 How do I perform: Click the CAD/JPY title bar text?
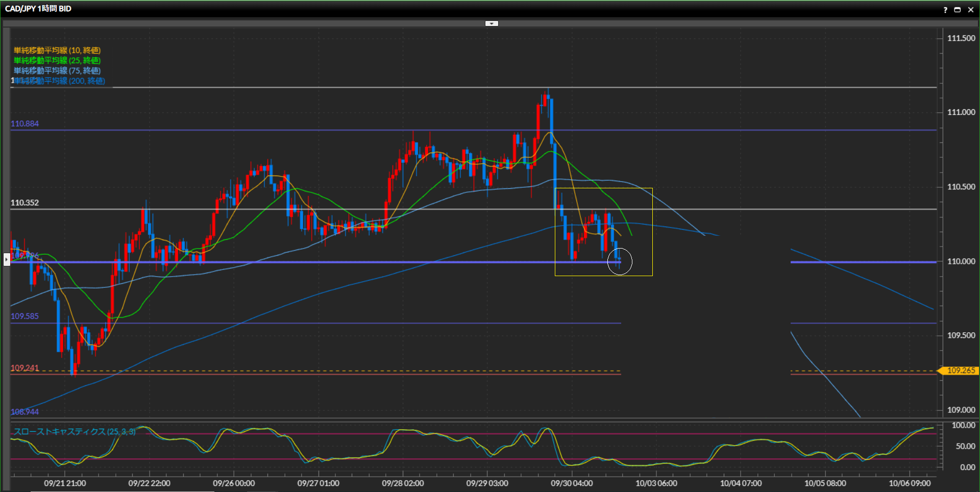[x=38, y=9]
